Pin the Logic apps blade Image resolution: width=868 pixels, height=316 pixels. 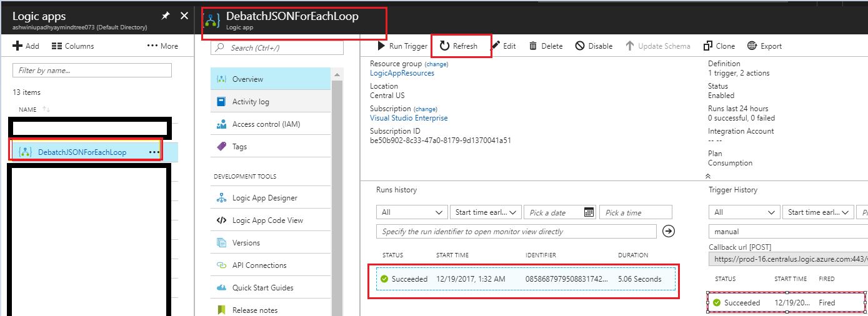[x=166, y=16]
